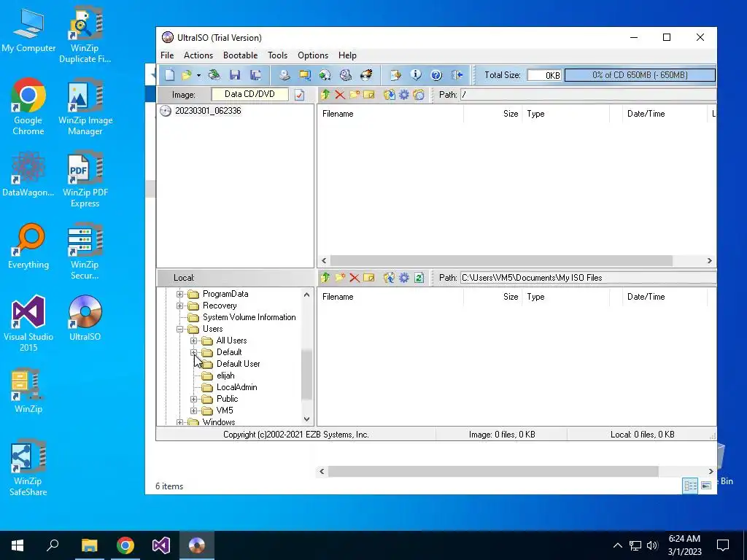Click the Exit door arrow icon

tap(457, 75)
